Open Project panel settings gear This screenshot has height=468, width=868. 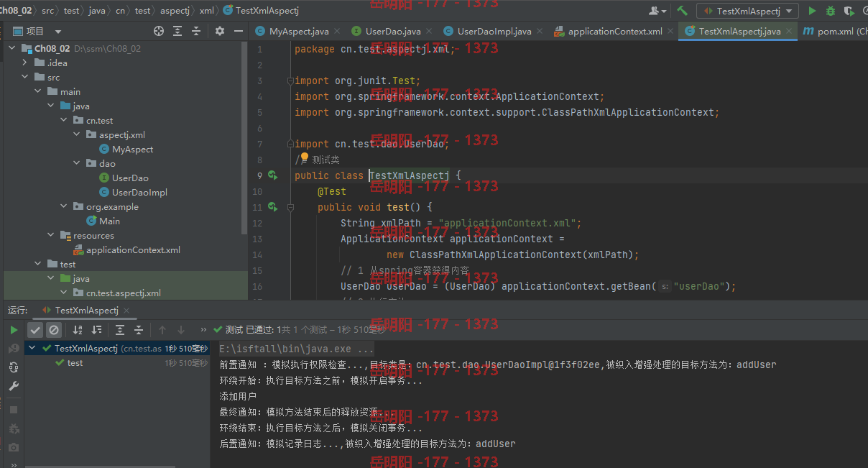point(220,31)
